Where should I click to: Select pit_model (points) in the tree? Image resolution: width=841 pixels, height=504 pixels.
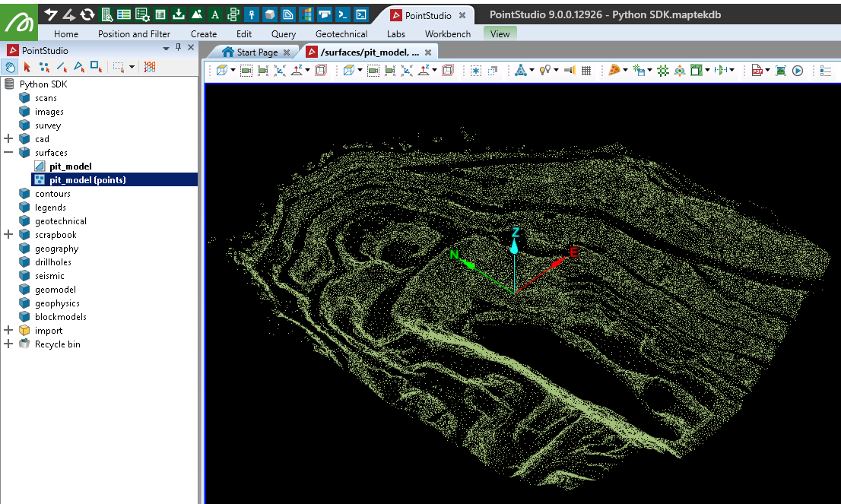pos(87,180)
